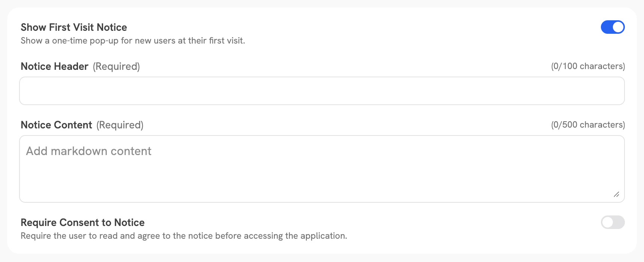Click the Show First Visit Notice heading

tap(74, 27)
